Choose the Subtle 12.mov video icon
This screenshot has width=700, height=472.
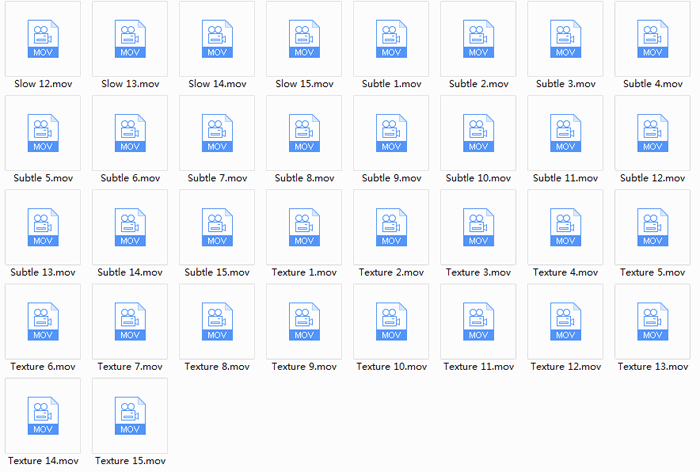coord(652,133)
